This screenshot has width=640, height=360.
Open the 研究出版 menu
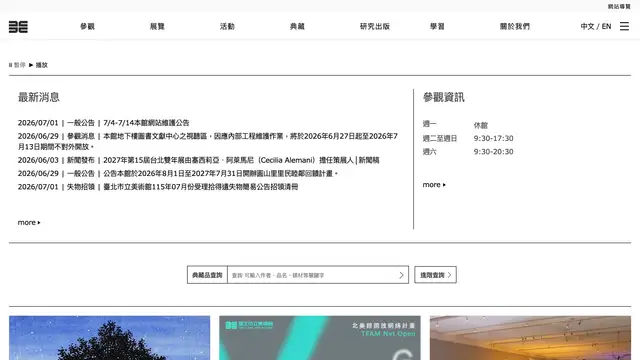click(375, 26)
